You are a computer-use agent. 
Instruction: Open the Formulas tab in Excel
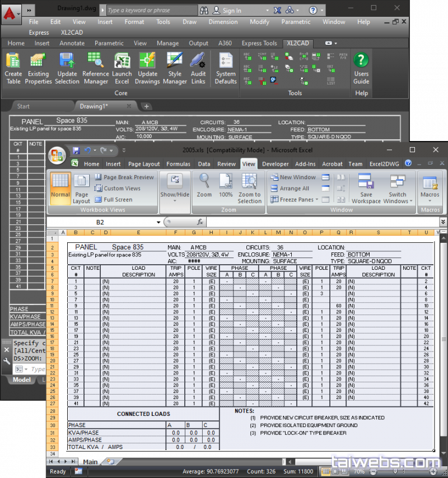click(178, 164)
